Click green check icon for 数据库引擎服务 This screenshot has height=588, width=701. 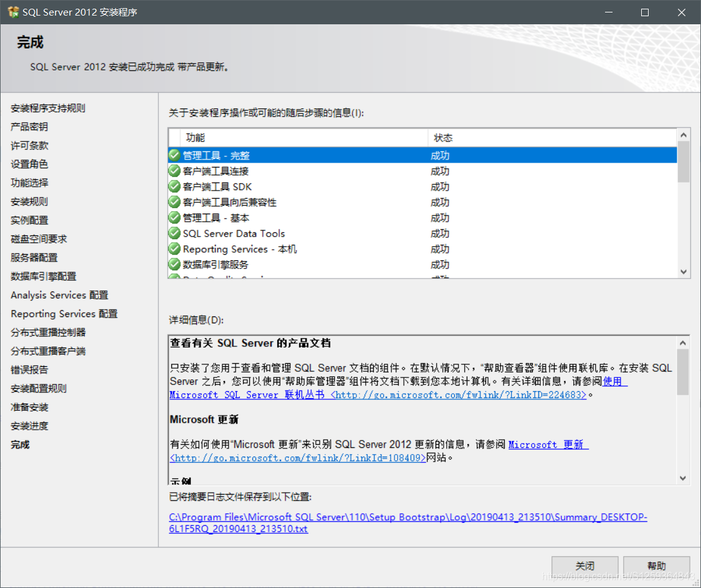(x=174, y=265)
